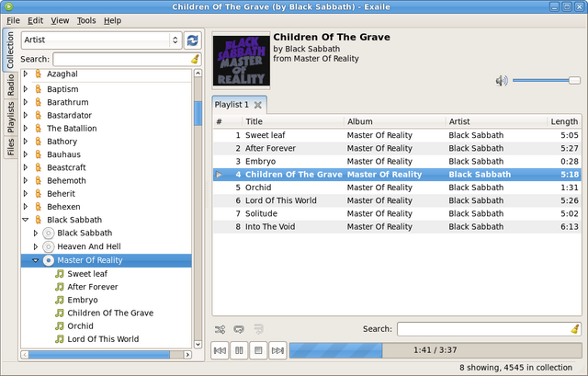Close the Playlist 1 tab

point(257,105)
